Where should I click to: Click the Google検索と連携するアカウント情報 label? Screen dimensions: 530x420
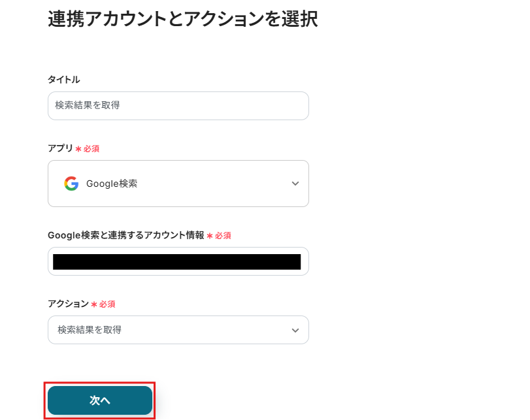[x=126, y=235]
